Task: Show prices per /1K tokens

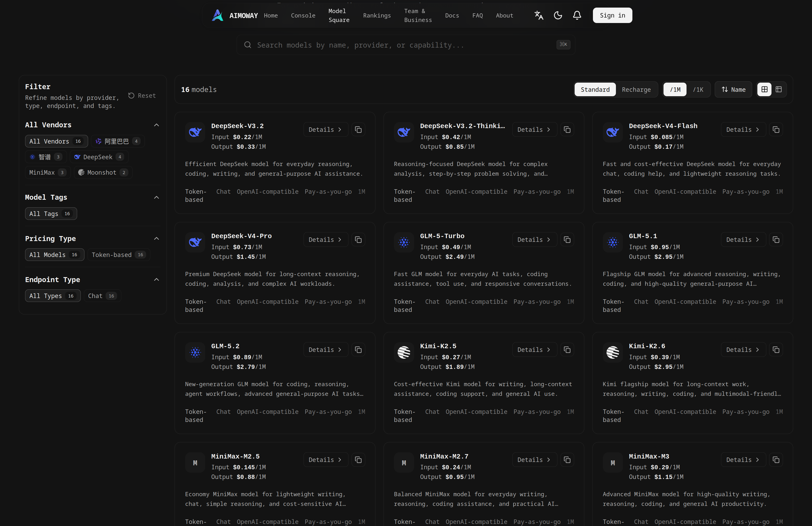Action: (x=698, y=89)
